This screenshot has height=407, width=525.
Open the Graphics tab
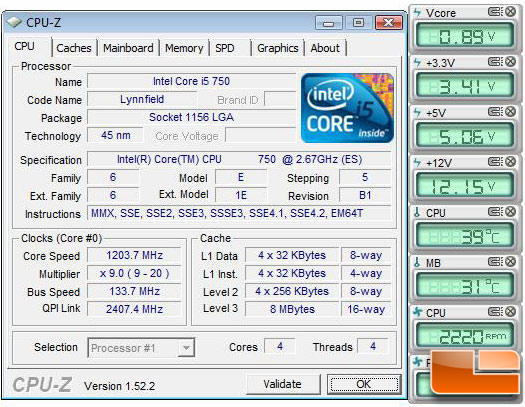tap(278, 48)
